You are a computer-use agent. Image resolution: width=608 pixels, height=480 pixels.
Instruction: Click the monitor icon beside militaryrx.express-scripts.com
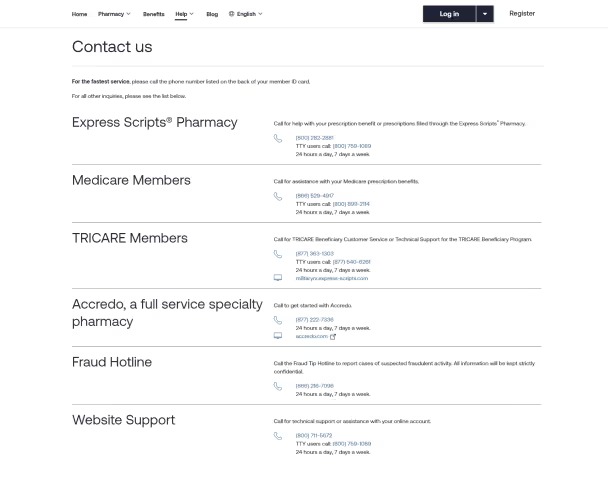pyautogui.click(x=278, y=278)
